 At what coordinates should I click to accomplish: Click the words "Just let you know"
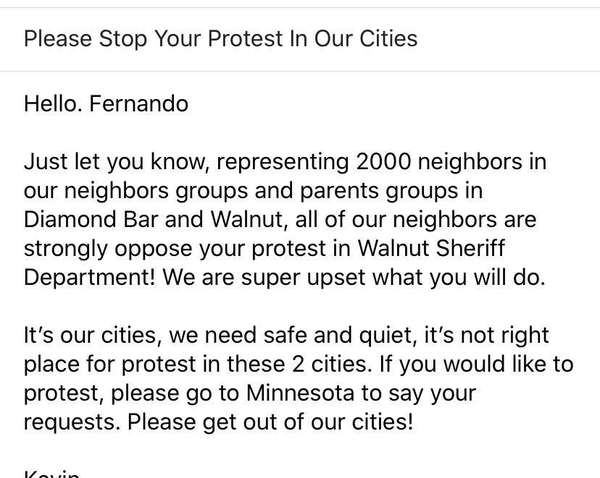pos(116,162)
